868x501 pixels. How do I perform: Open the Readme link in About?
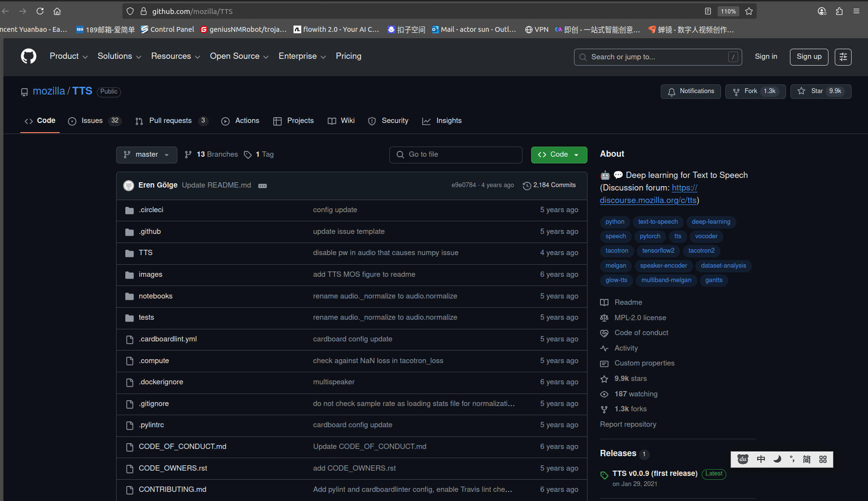[x=621, y=302]
